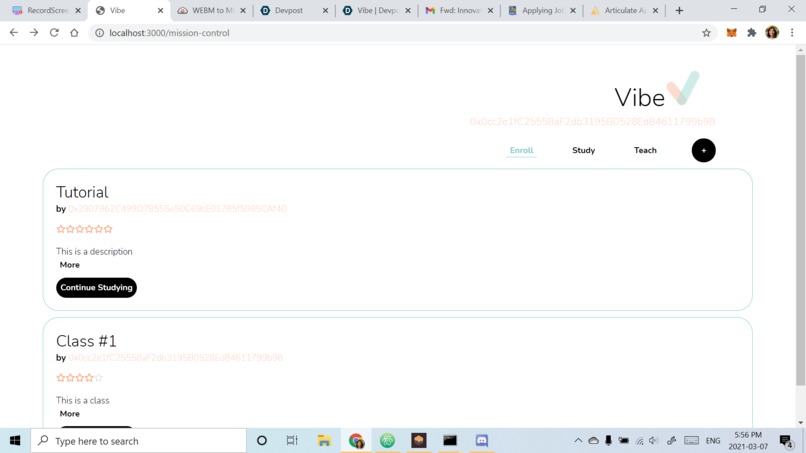View site information for localhost
Image resolution: width=806 pixels, height=453 pixels.
[x=99, y=33]
